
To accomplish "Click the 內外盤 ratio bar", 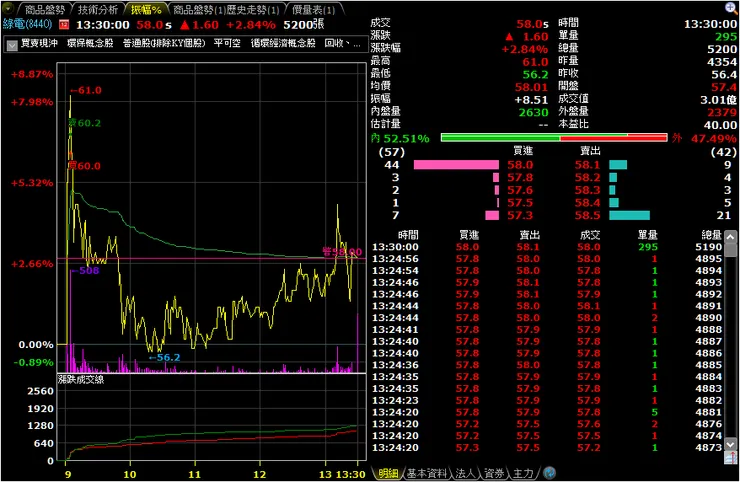I will 554,138.
